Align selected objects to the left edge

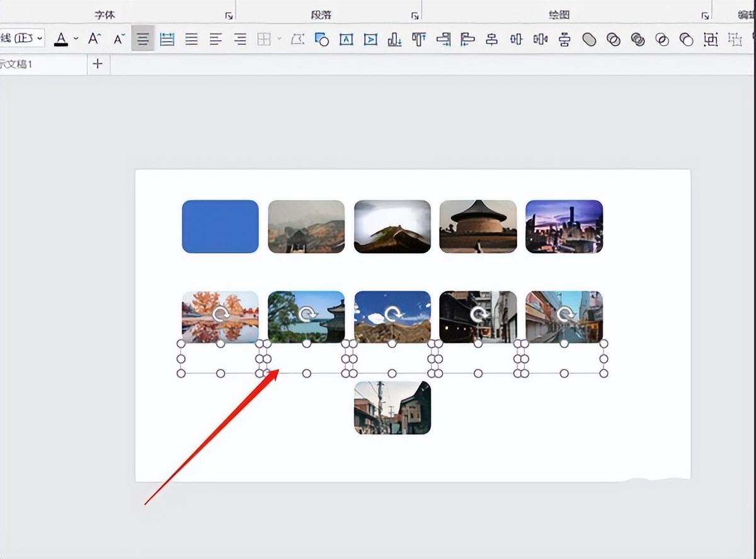[x=467, y=40]
